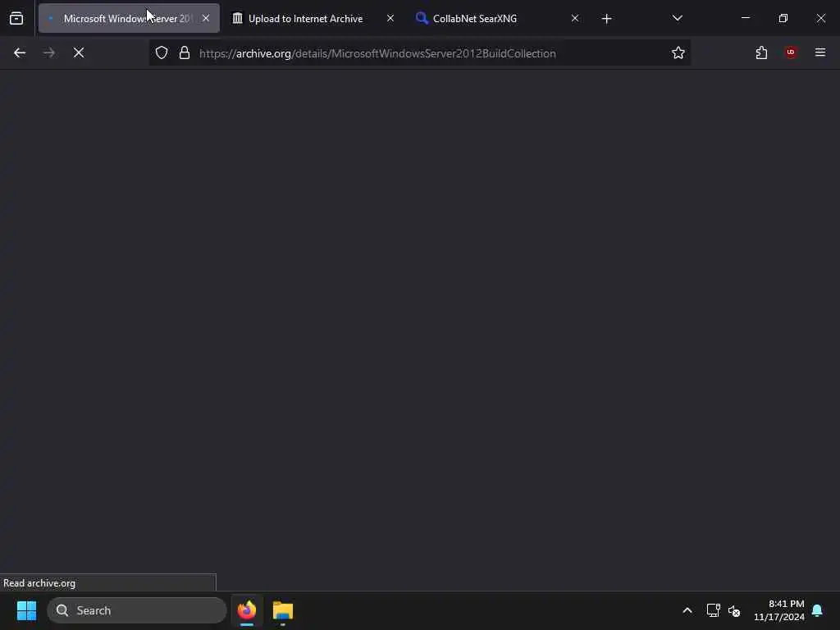This screenshot has width=840, height=630.
Task: Close the Microsoft Windows Server tab
Action: [x=206, y=18]
